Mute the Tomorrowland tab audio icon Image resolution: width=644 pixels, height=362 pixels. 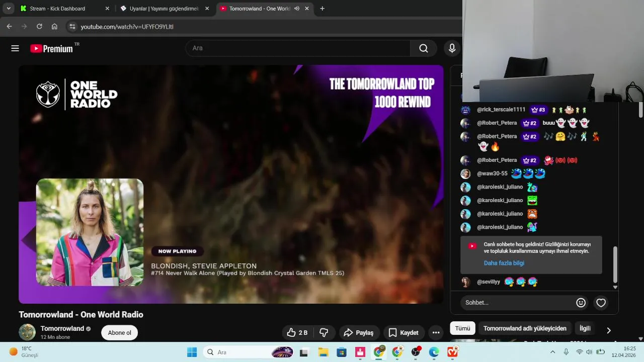pyautogui.click(x=297, y=9)
